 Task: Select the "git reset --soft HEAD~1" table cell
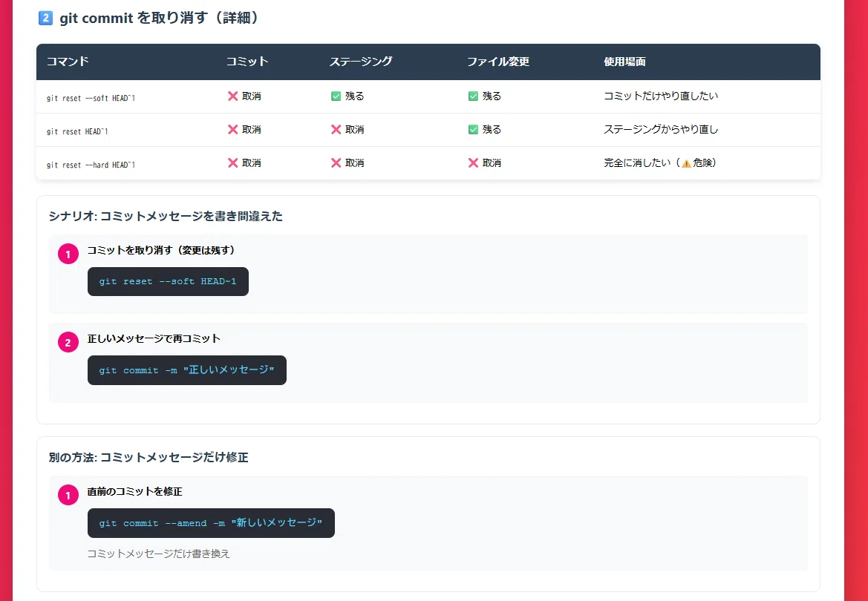pyautogui.click(x=91, y=99)
